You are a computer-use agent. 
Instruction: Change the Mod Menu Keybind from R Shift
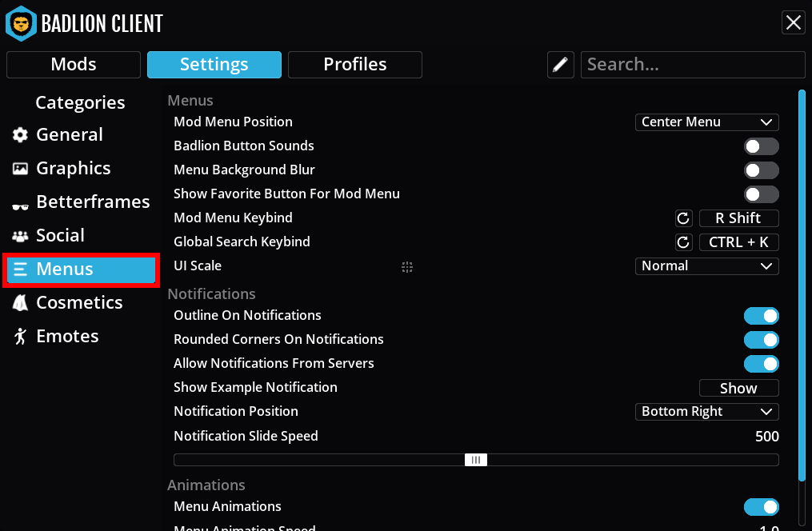(738, 218)
